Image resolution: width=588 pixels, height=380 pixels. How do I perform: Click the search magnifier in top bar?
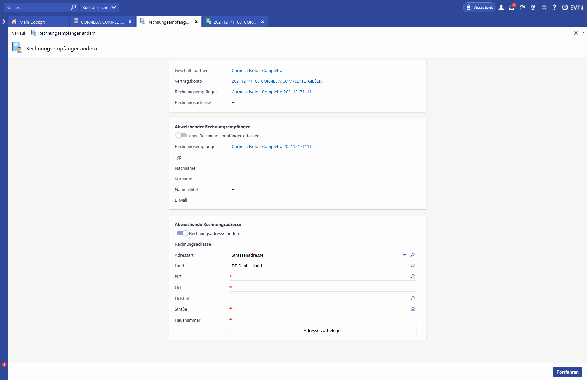(x=73, y=7)
